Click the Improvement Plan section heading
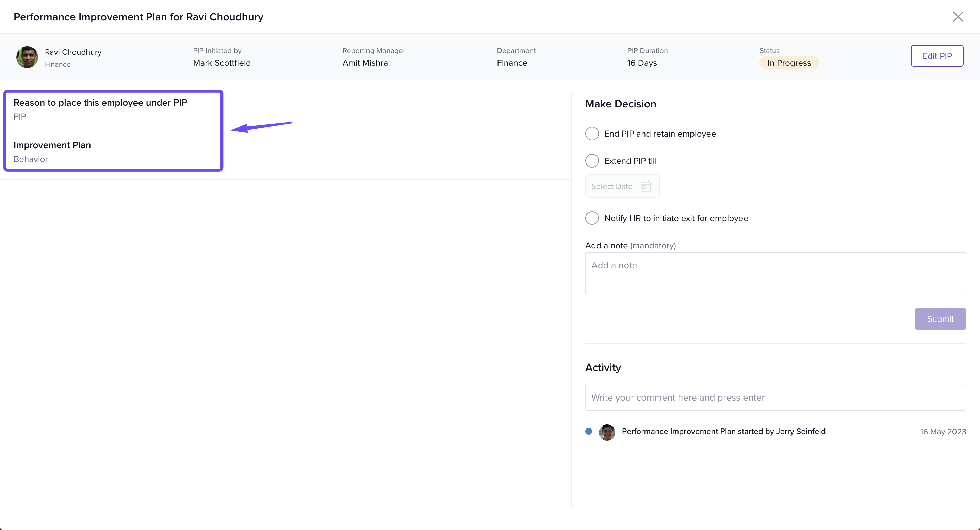The height and width of the screenshot is (530, 980). tap(52, 145)
